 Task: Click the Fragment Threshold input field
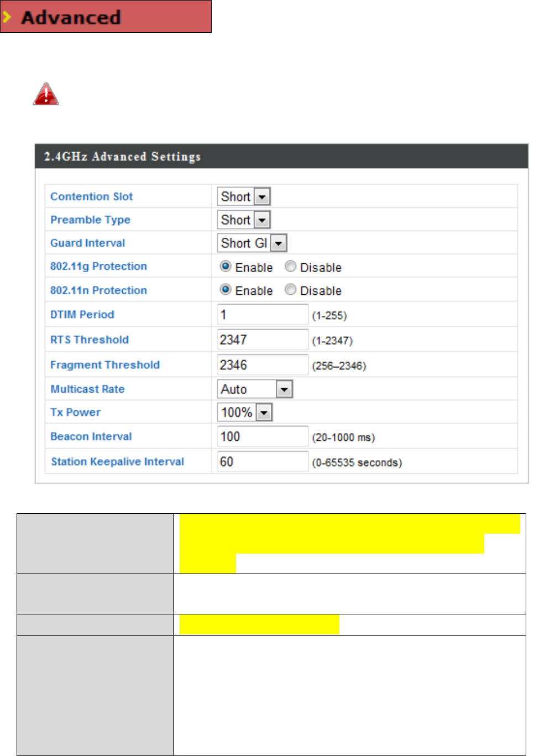tap(263, 365)
